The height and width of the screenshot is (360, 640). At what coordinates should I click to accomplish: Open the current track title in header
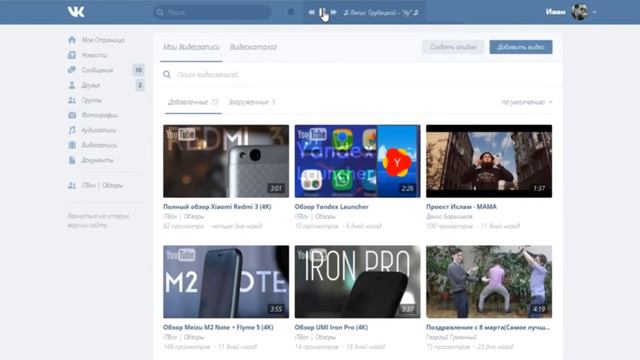[381, 13]
